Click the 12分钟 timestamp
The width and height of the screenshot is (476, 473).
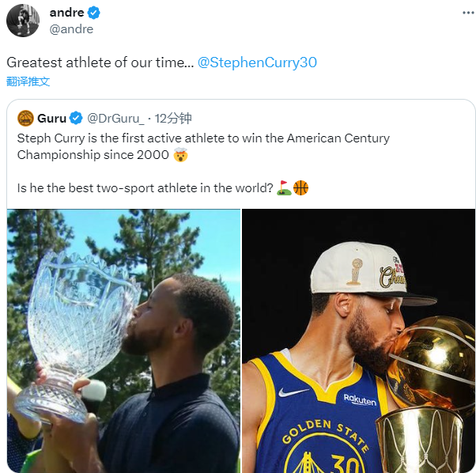click(x=173, y=119)
